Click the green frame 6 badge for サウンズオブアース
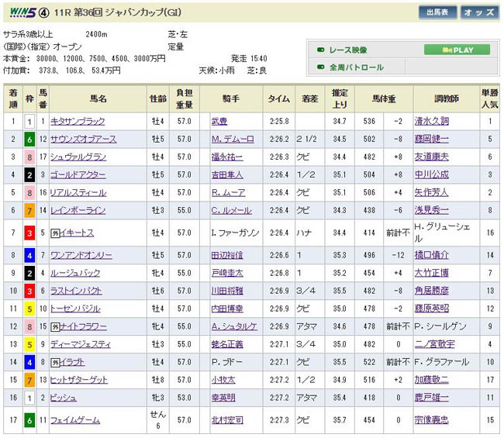Viewport: 504px width, 438px height. pyautogui.click(x=29, y=140)
